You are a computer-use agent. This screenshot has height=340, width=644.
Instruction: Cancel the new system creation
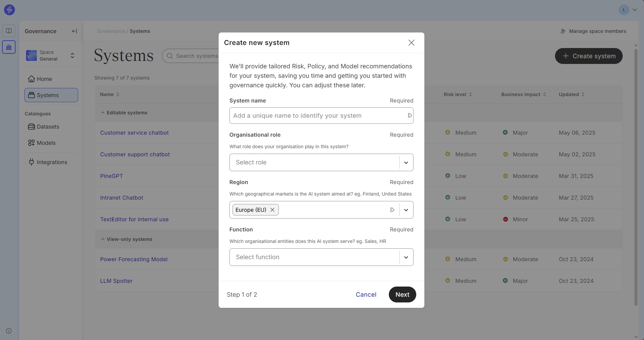pos(366,294)
